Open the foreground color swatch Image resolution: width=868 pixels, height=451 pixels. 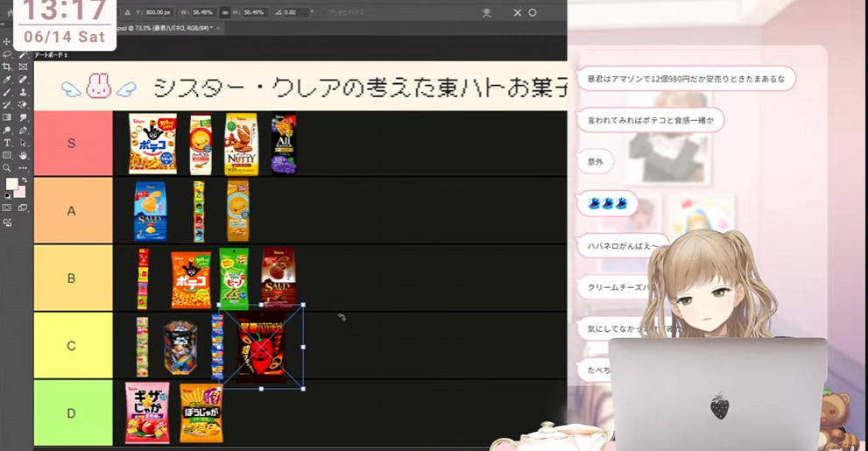point(11,184)
